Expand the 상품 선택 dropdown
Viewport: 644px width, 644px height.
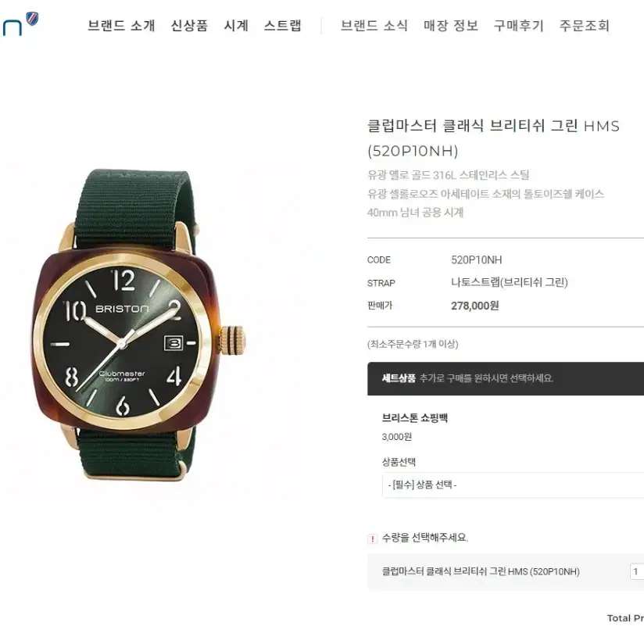513,485
